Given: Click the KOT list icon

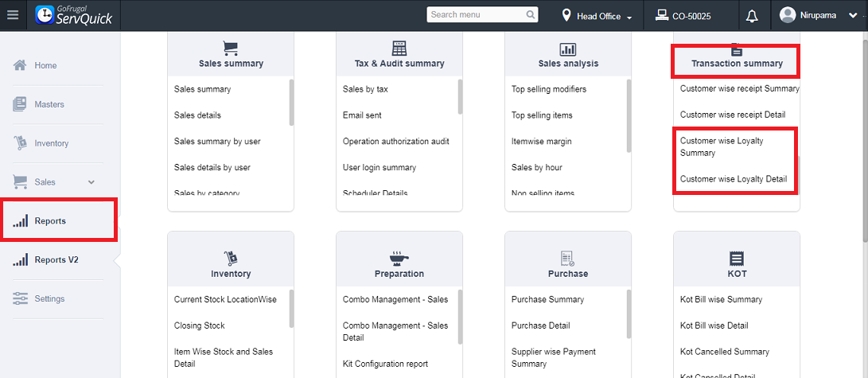Looking at the screenshot, I should (x=737, y=258).
